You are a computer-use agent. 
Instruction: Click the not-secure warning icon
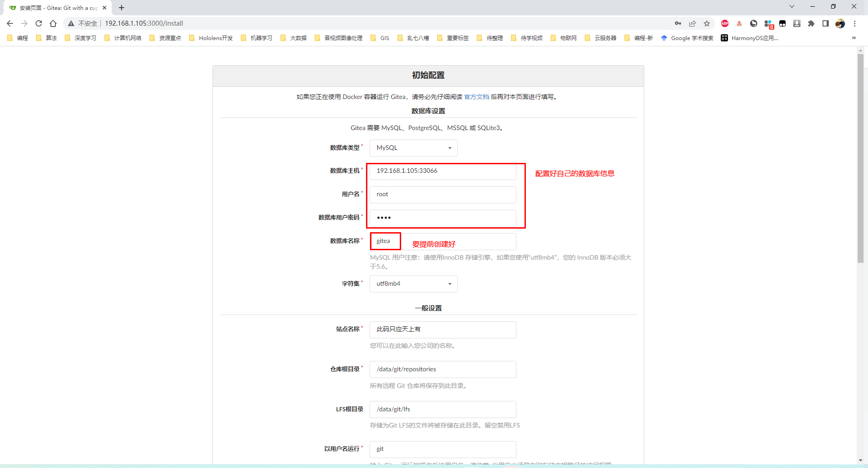71,23
